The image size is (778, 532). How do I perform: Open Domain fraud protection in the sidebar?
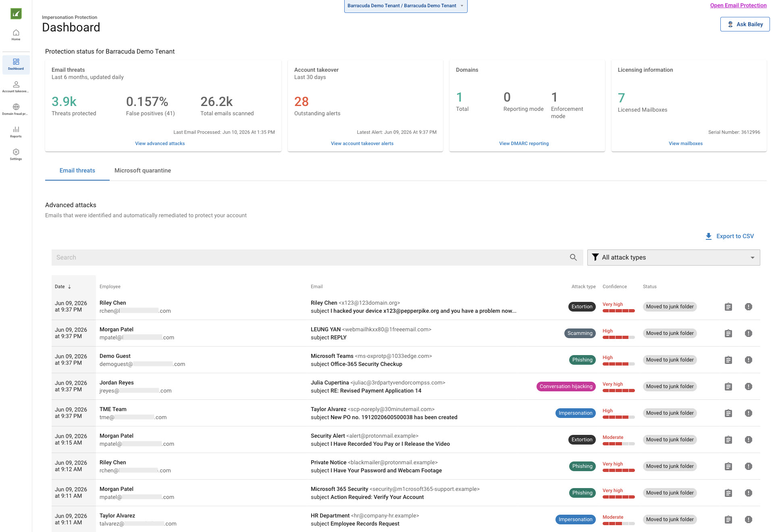click(16, 110)
